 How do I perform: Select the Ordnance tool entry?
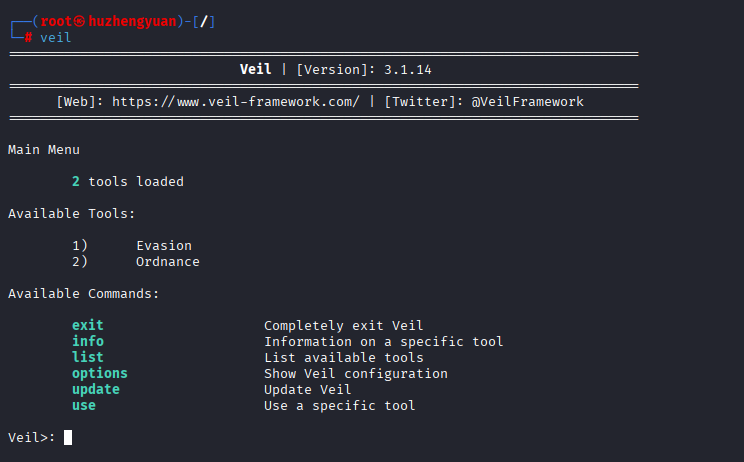coord(168,262)
